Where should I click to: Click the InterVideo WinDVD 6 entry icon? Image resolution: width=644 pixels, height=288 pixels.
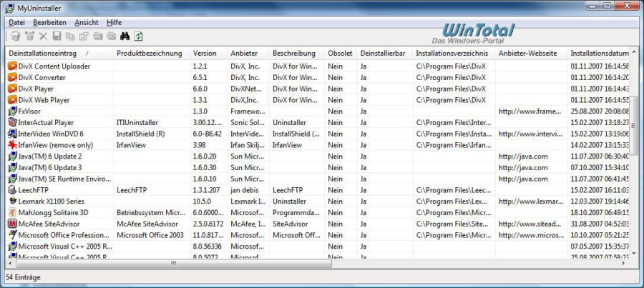click(12, 134)
